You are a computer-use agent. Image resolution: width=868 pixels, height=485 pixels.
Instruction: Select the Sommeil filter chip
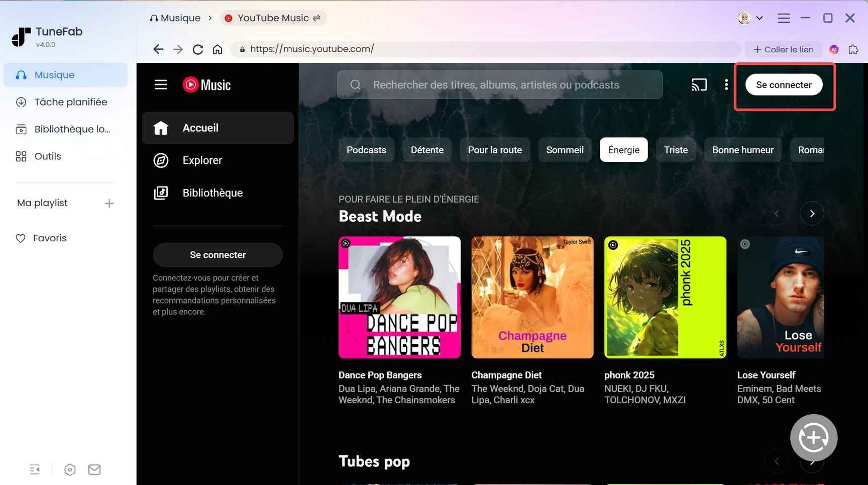point(565,149)
